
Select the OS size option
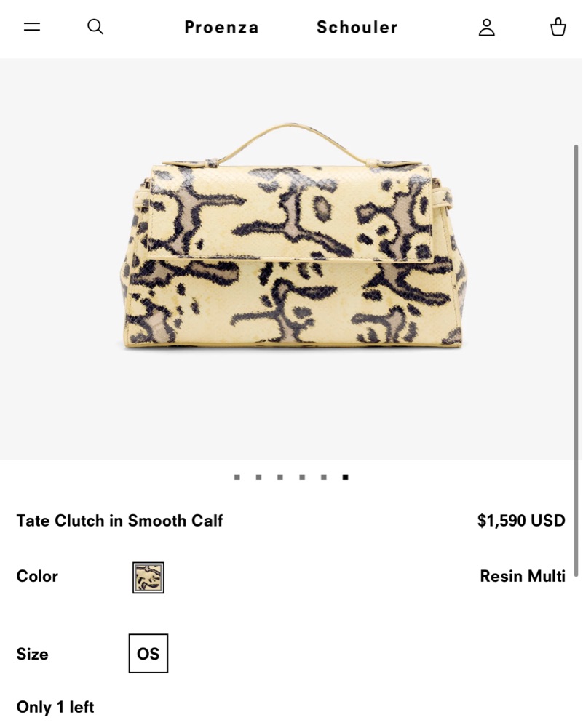click(x=148, y=654)
